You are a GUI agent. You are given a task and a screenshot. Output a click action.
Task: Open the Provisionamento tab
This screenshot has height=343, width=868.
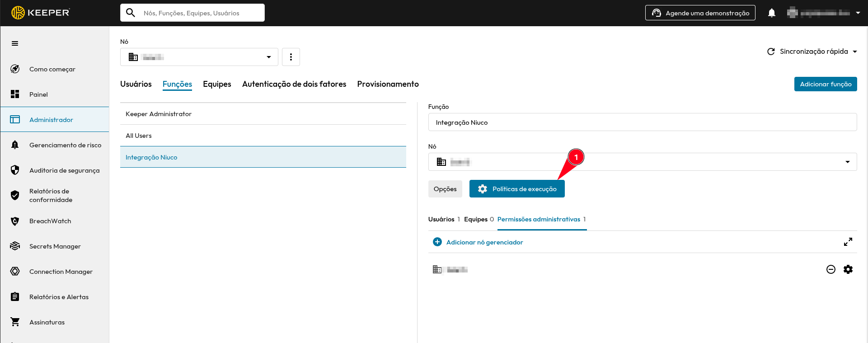pyautogui.click(x=388, y=84)
